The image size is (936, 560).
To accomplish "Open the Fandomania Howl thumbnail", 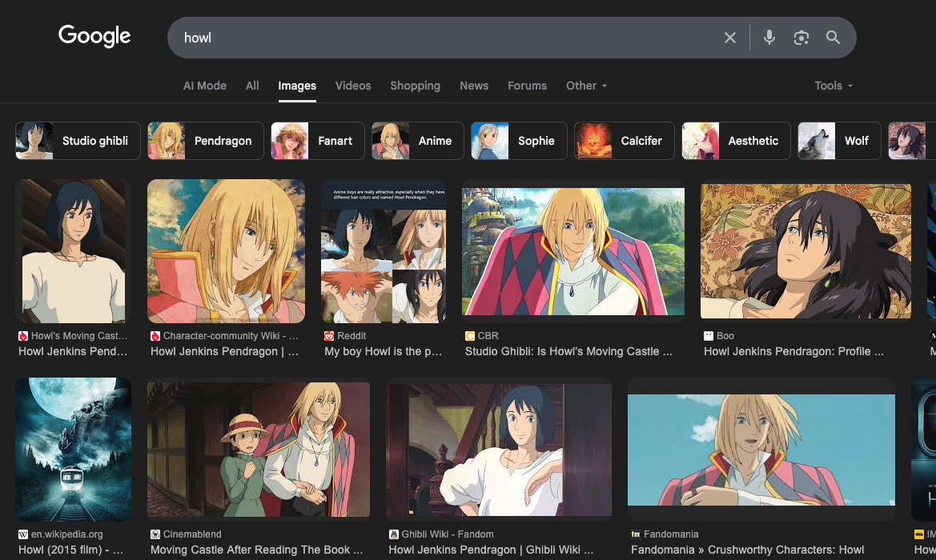I will 761,449.
